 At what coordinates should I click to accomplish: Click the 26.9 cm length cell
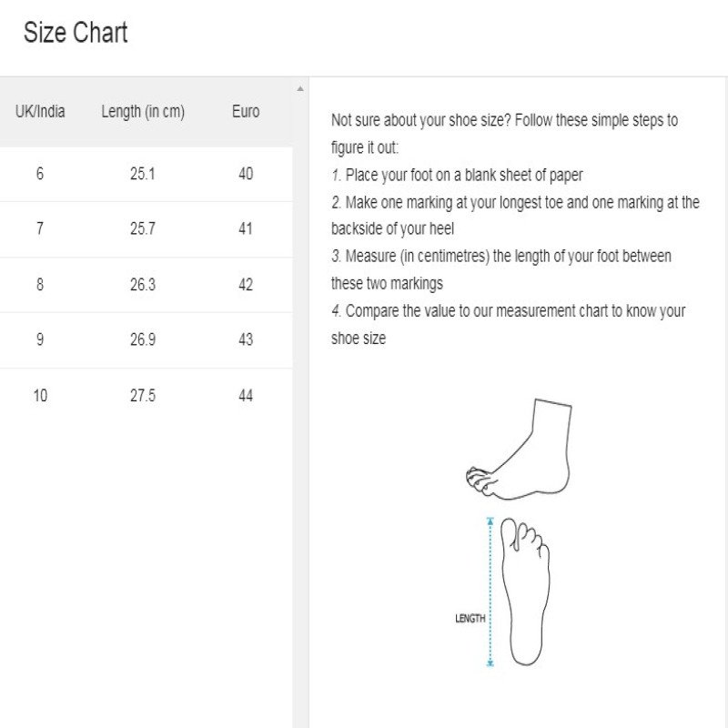point(143,340)
